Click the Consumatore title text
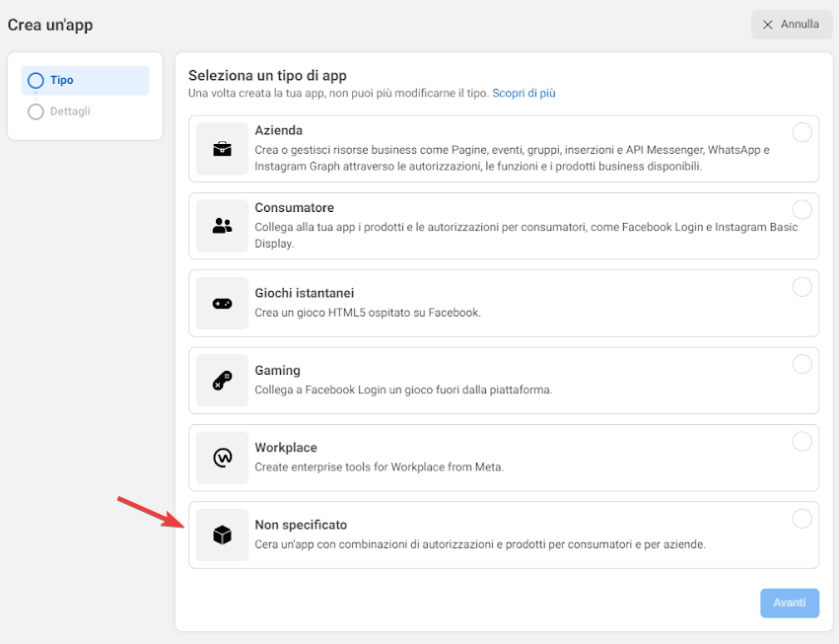This screenshot has width=839, height=644. pyautogui.click(x=295, y=207)
